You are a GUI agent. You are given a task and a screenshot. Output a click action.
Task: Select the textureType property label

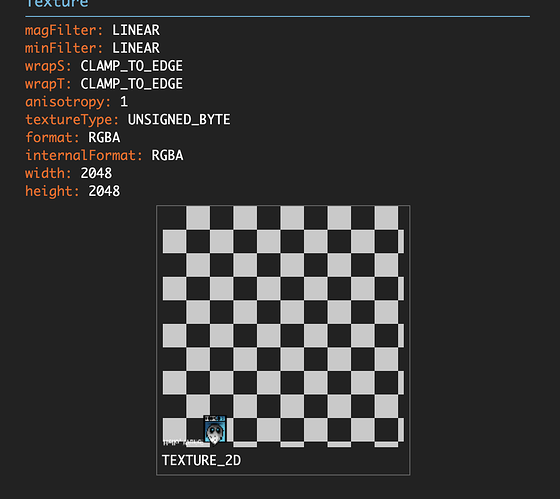coord(72,120)
